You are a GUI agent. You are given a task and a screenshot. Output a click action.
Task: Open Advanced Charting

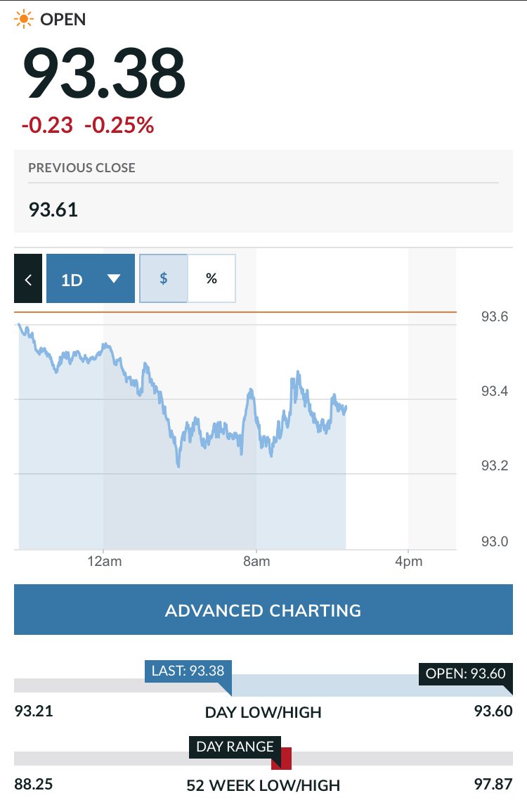[x=263, y=610]
